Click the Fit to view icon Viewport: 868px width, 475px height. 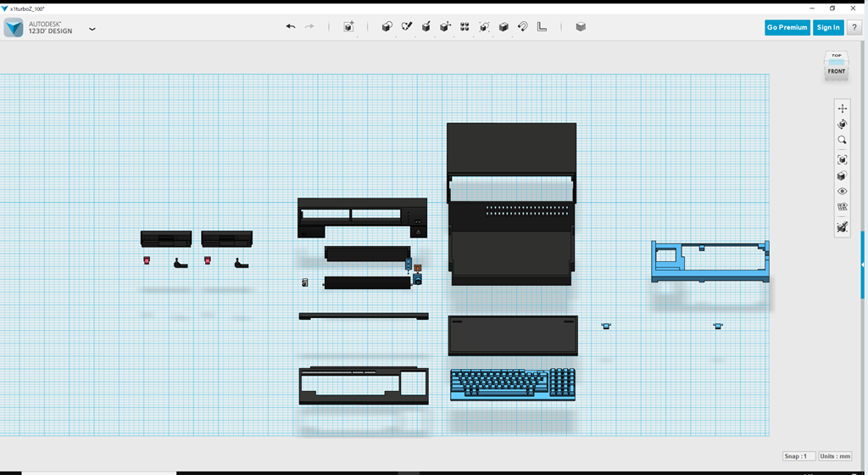tap(842, 159)
